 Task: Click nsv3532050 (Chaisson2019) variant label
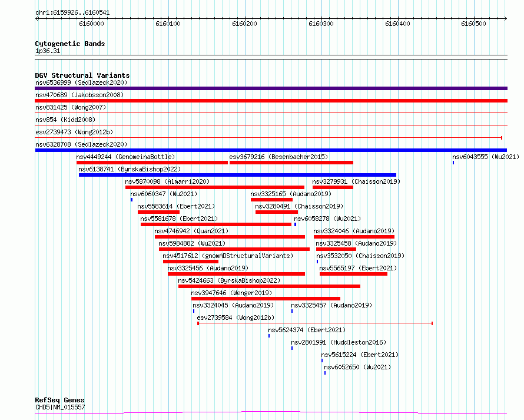(x=360, y=256)
